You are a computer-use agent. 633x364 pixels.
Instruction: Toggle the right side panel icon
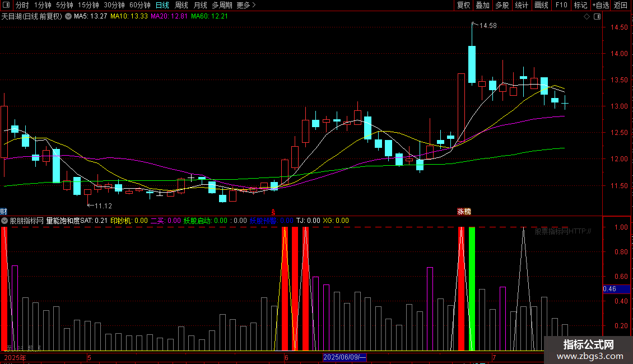(597, 17)
